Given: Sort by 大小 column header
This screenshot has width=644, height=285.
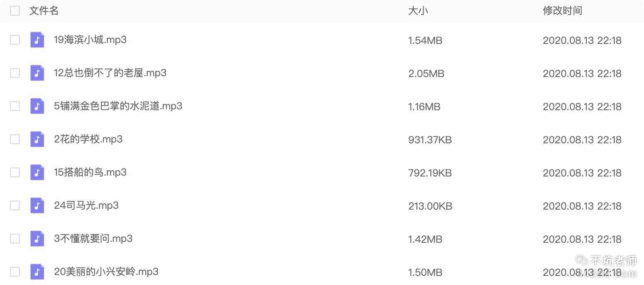Looking at the screenshot, I should [418, 11].
